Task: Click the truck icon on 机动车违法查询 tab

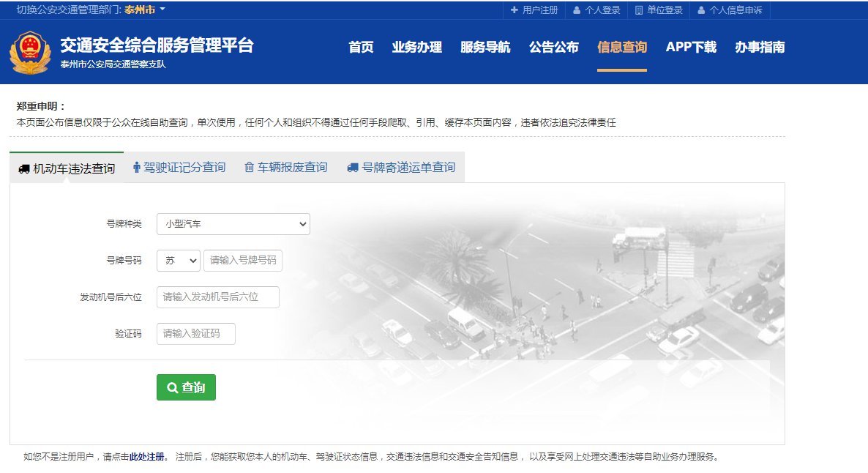Action: pos(24,169)
